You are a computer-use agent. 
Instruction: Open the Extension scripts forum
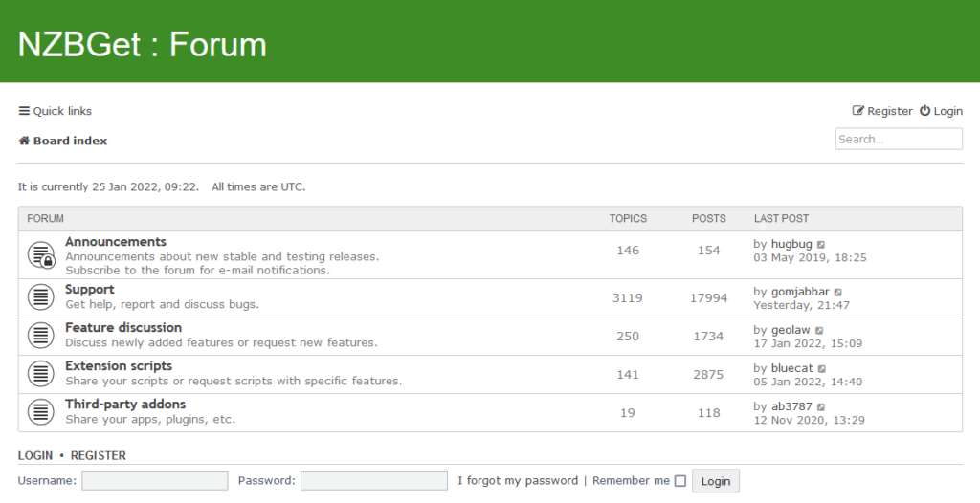point(118,365)
